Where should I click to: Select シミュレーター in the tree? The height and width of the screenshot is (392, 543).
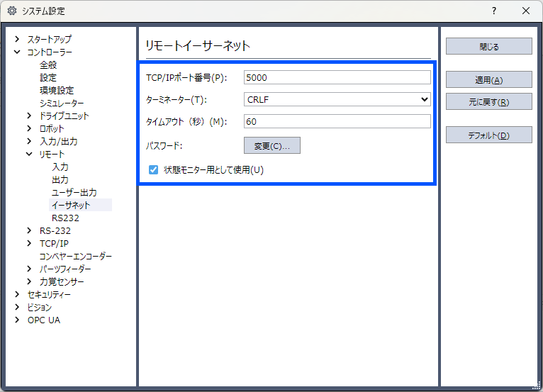62,103
